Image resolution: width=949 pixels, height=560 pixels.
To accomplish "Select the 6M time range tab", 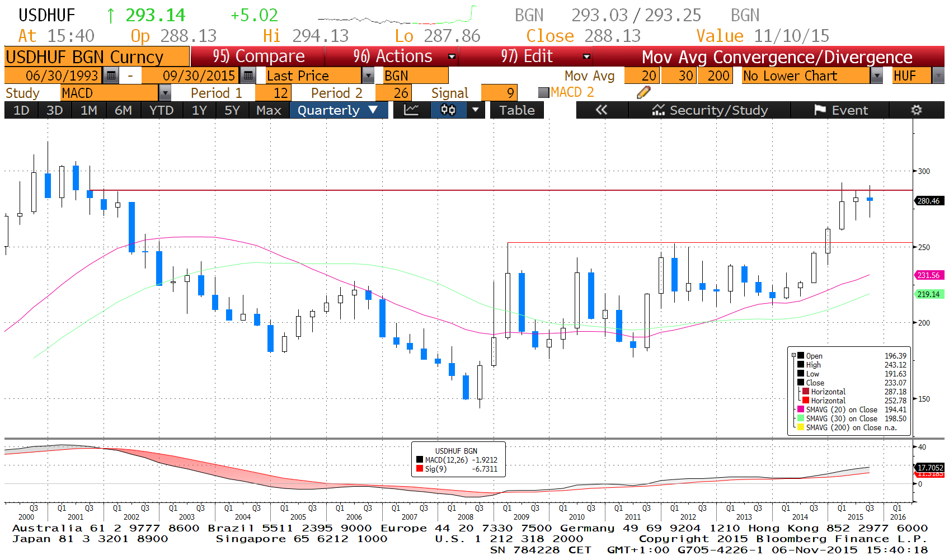I will [x=124, y=110].
